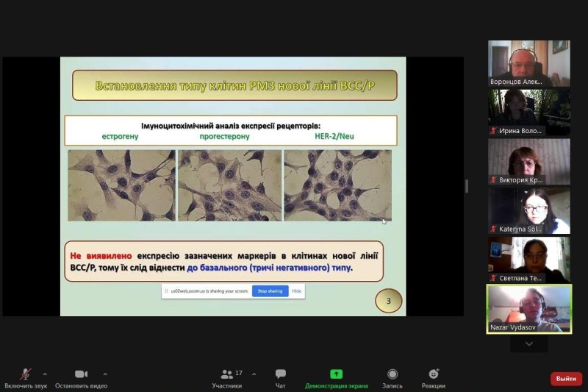Click the Светлана participant video tile

coord(528,259)
